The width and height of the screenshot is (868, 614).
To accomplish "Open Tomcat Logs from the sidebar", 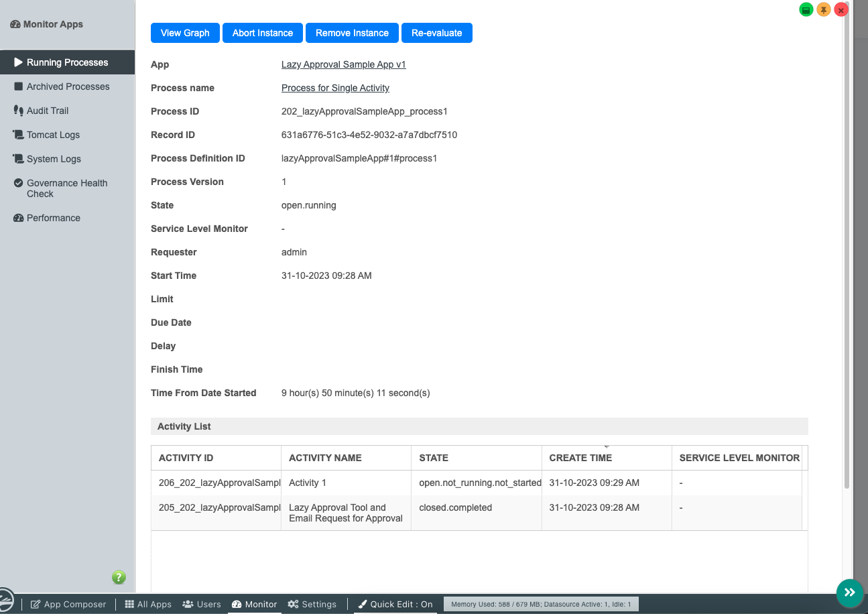I will click(53, 135).
